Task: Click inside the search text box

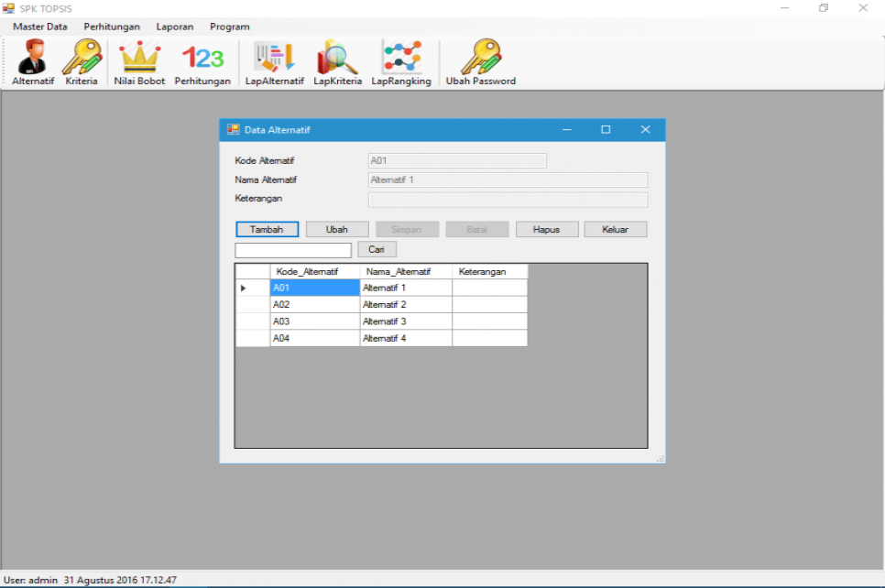Action: 293,249
